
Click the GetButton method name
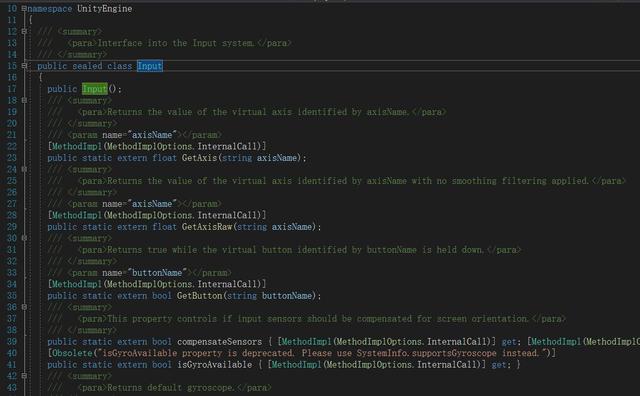coord(199,296)
